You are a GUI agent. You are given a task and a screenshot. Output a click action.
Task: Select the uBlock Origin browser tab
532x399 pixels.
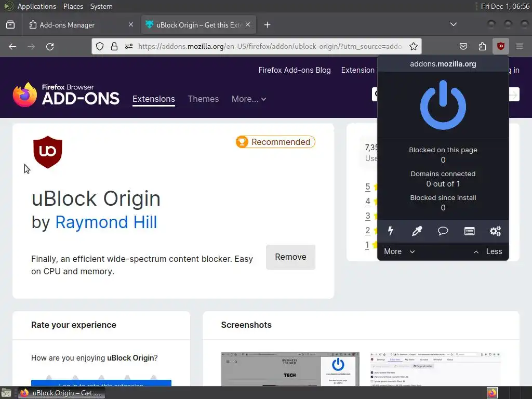click(x=198, y=25)
